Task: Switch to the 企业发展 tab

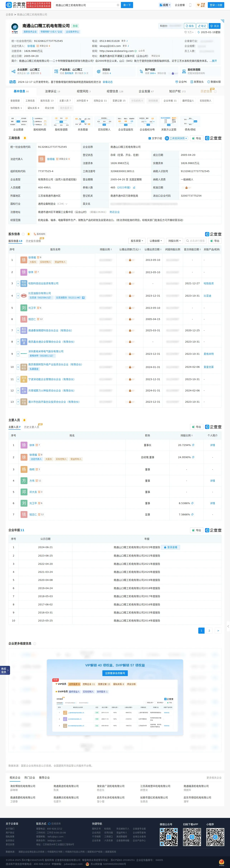Action: point(146,91)
